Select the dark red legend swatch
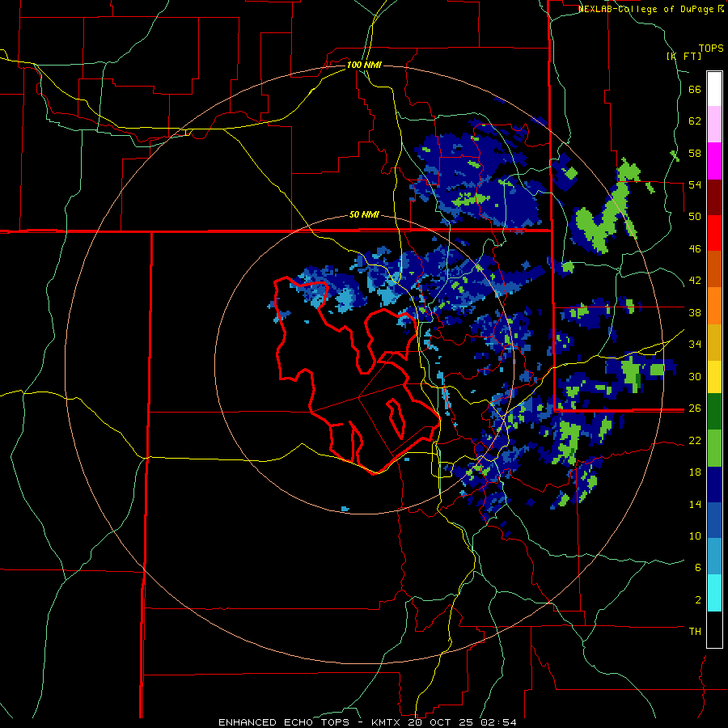 (714, 197)
